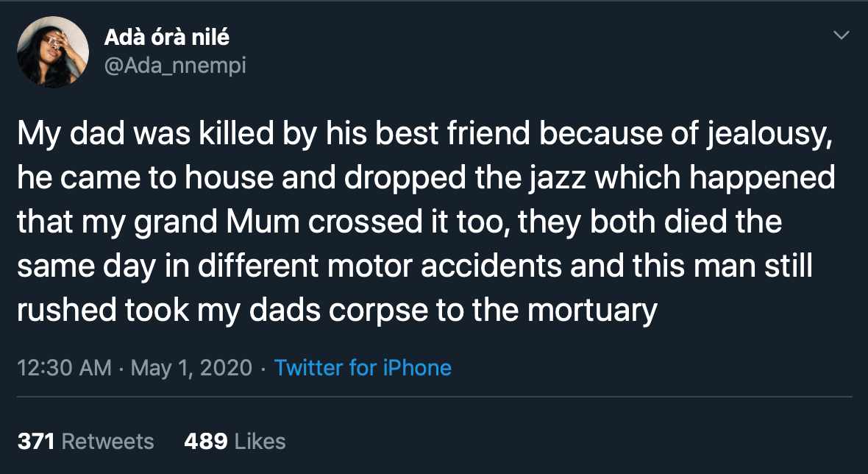View the 489 Likes list
868x474 pixels.
pyautogui.click(x=234, y=441)
